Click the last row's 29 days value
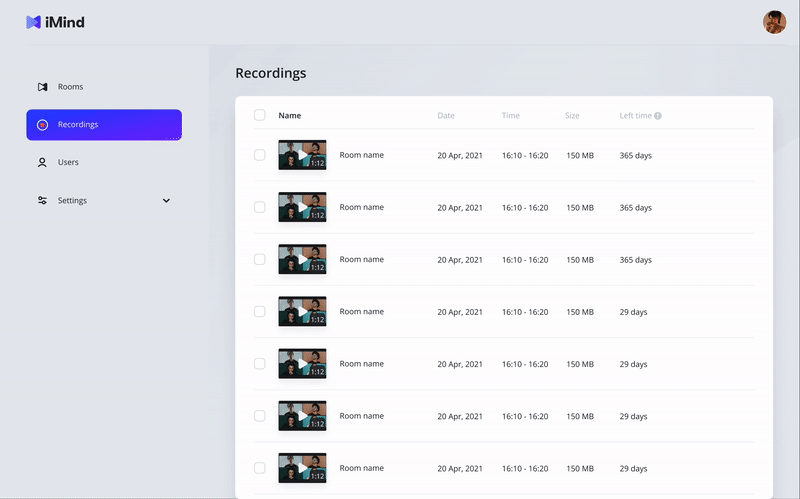The width and height of the screenshot is (800, 499). coord(633,468)
